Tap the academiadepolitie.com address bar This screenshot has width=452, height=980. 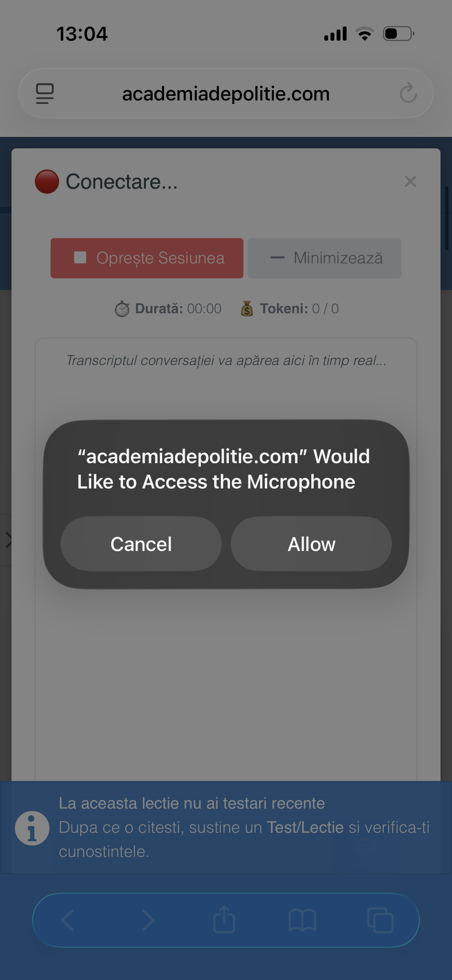(226, 94)
